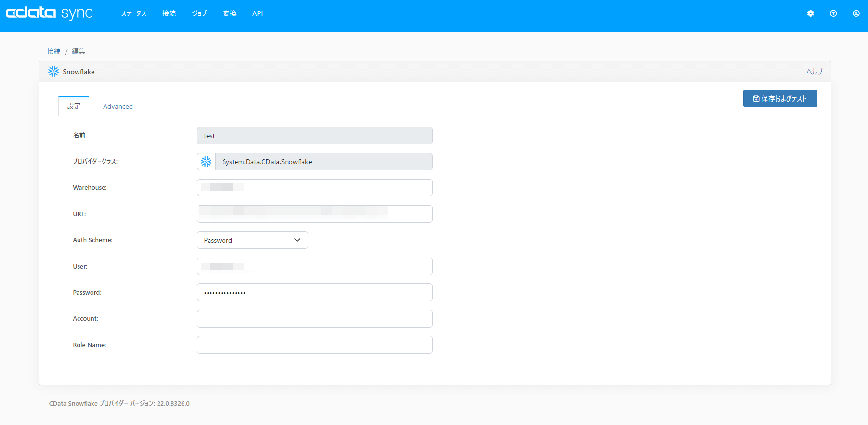Click the Password: label
This screenshot has height=425, width=868.
pyautogui.click(x=87, y=292)
